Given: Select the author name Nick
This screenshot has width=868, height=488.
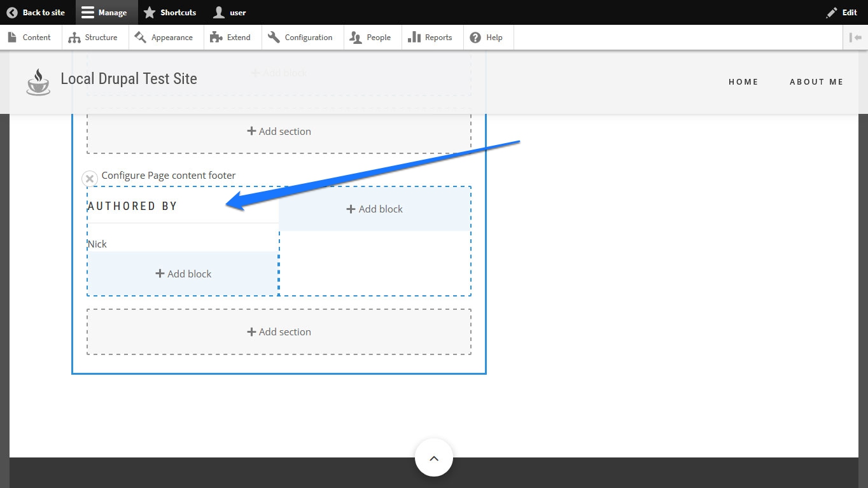Looking at the screenshot, I should [97, 244].
